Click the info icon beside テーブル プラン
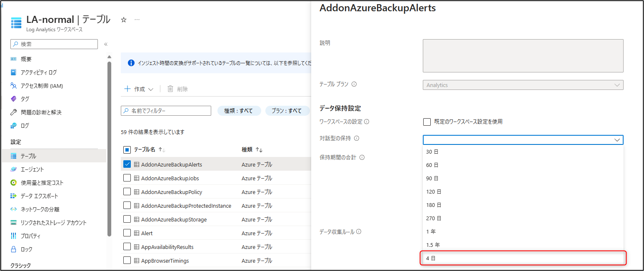 (354, 84)
